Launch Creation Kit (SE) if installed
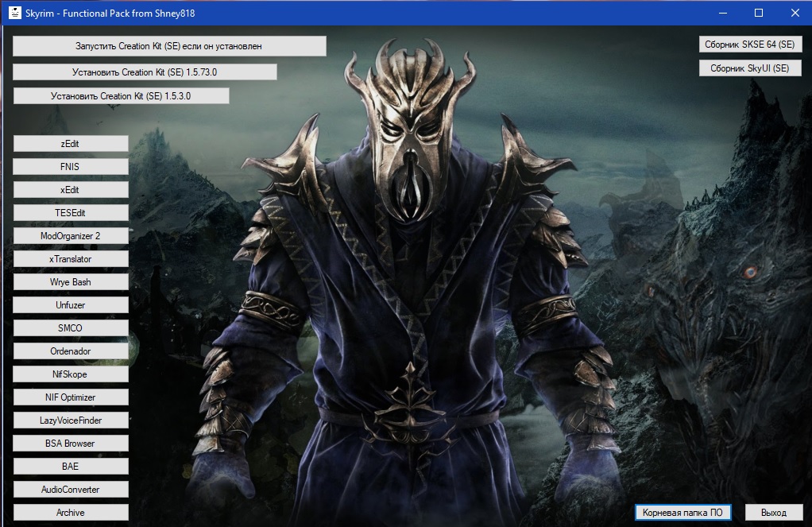 [x=169, y=46]
